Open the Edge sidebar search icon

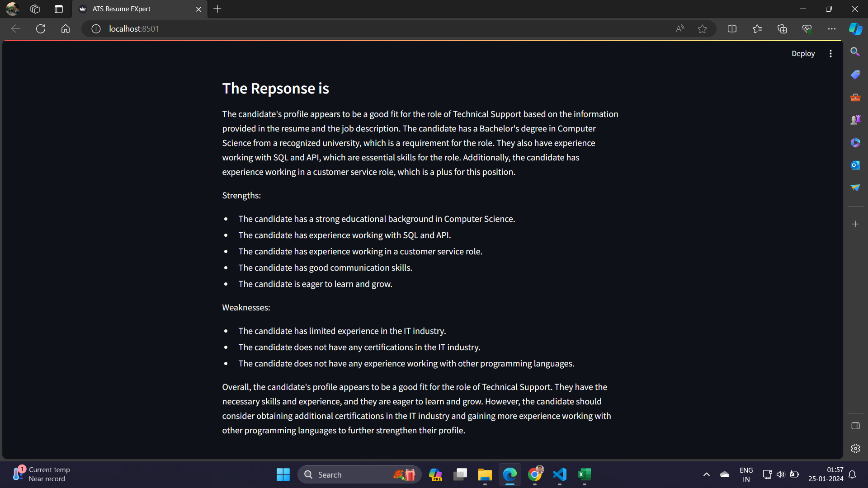pyautogui.click(x=855, y=52)
